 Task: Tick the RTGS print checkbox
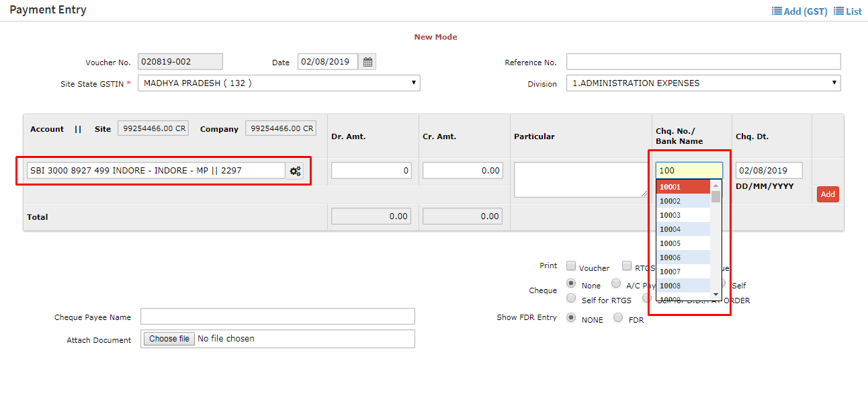click(627, 266)
